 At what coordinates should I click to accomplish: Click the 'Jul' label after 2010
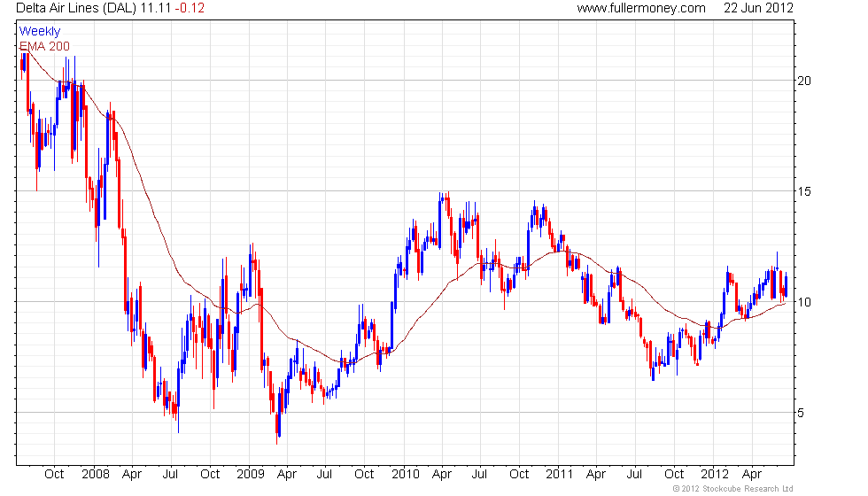(x=479, y=475)
